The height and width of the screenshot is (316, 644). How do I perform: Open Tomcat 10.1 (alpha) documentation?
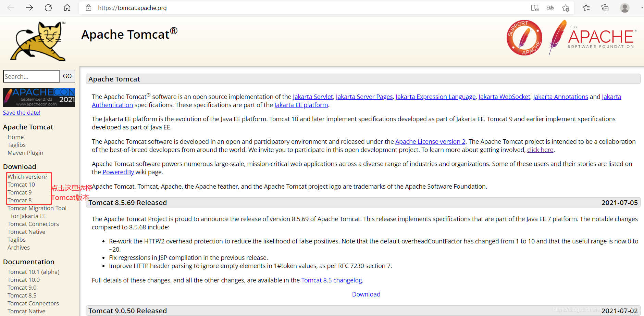pos(34,272)
